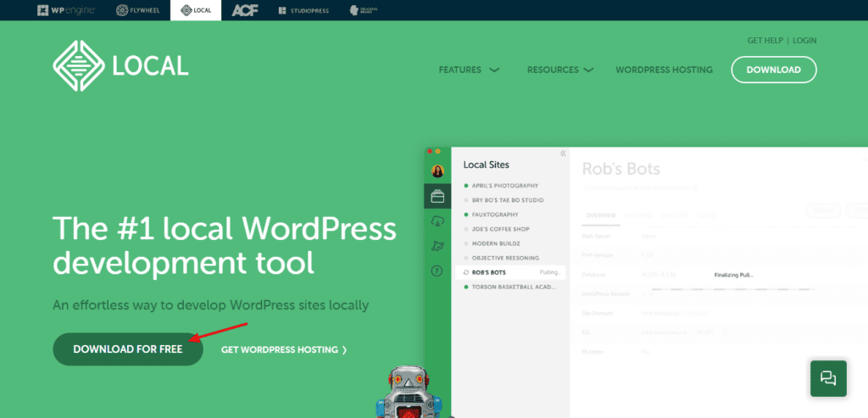
Task: Click the Download for Free button
Action: point(128,349)
